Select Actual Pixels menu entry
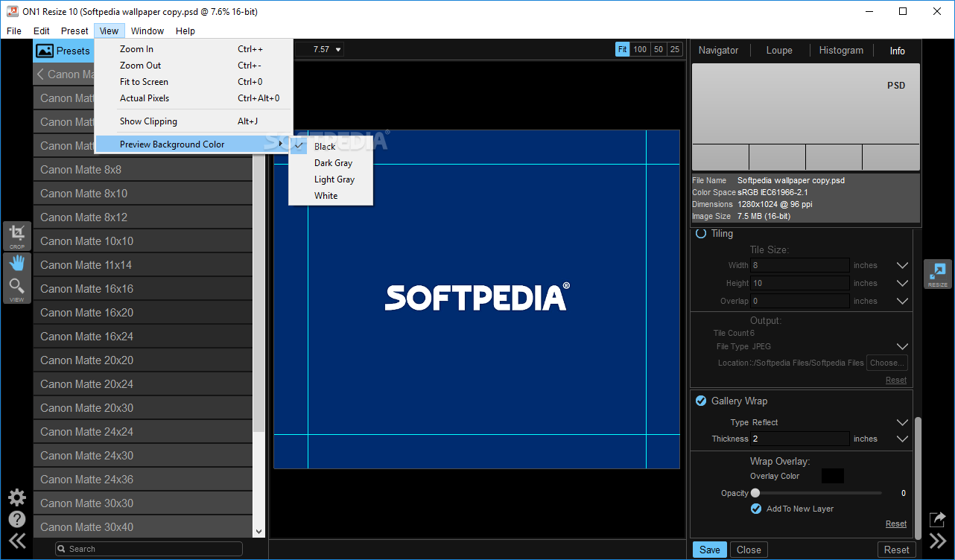 point(194,98)
